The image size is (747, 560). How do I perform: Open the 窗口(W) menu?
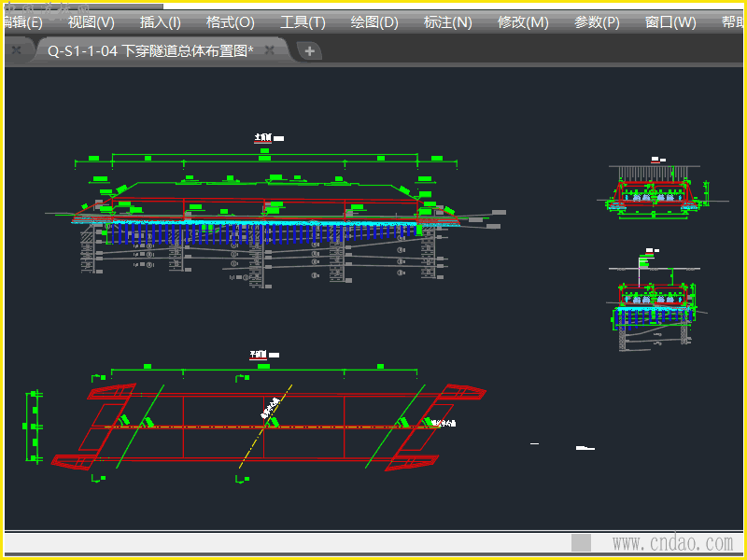point(670,22)
